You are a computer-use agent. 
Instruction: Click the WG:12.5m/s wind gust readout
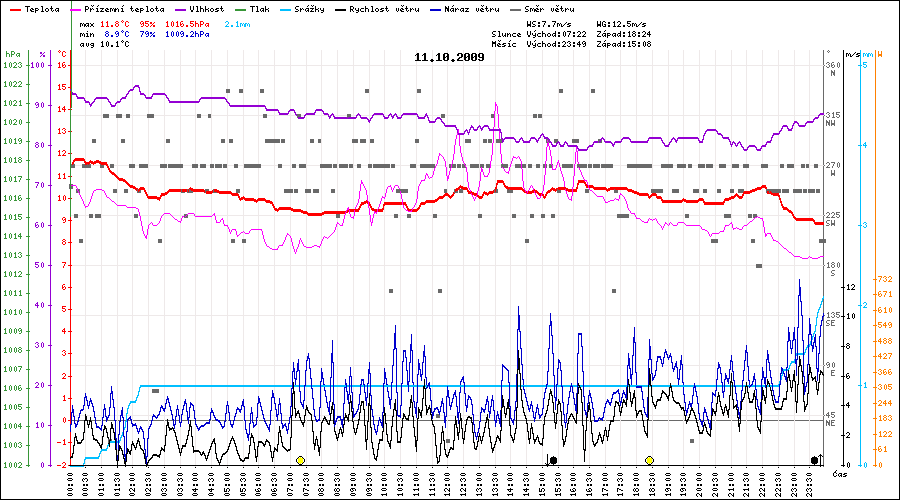(x=620, y=22)
